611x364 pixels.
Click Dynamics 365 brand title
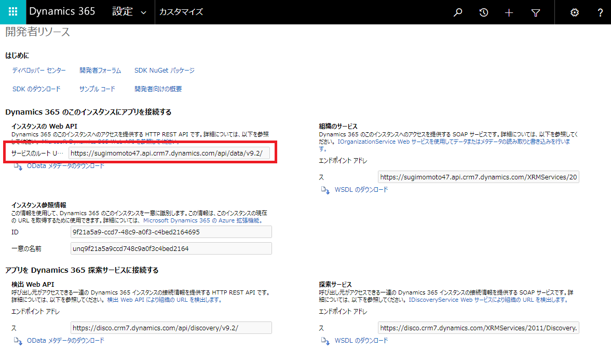coord(62,11)
